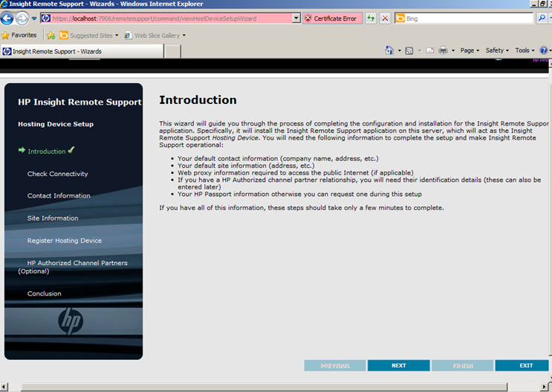Click the horizontal scrollbar right arrow
Image resolution: width=552 pixels, height=392 pixels.
pos(545,387)
